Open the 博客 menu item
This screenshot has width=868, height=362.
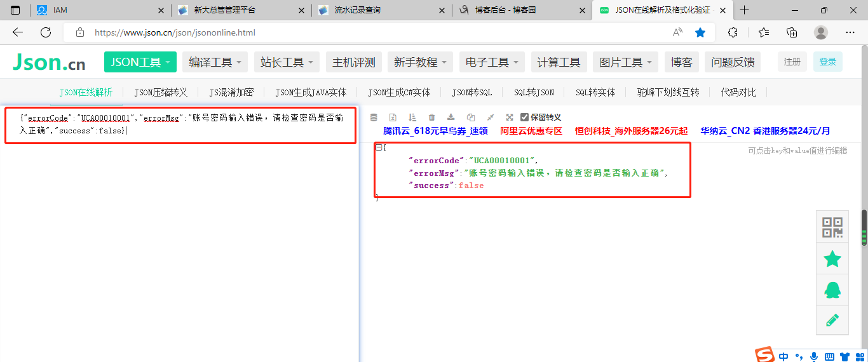click(x=682, y=62)
